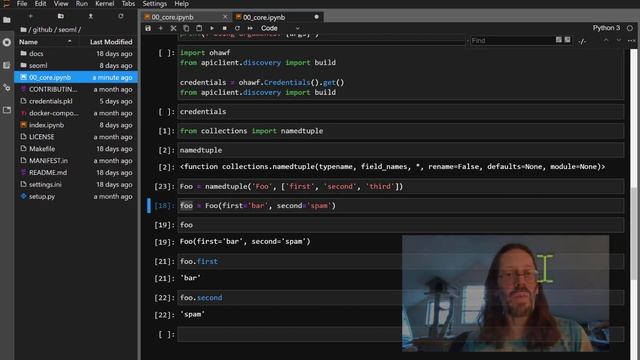Screen dimensions: 640x360
Task: Toggle regular expression search in the Find bar
Action: click(567, 40)
